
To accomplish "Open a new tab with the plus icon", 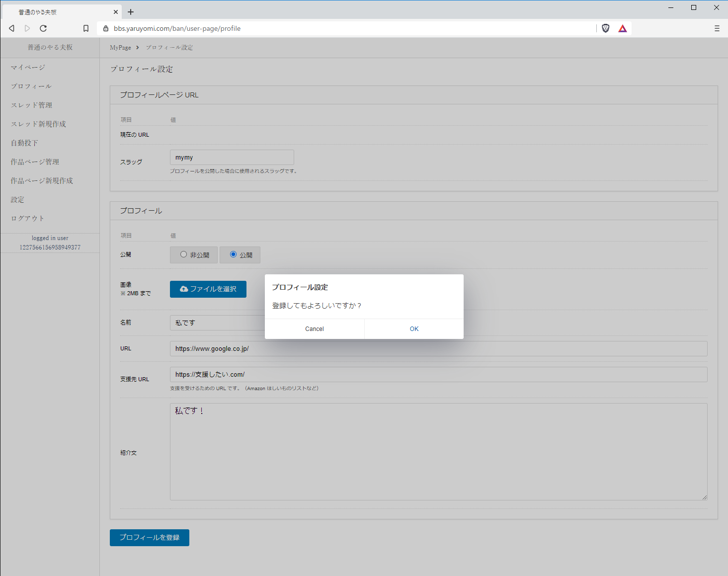I will pyautogui.click(x=131, y=12).
